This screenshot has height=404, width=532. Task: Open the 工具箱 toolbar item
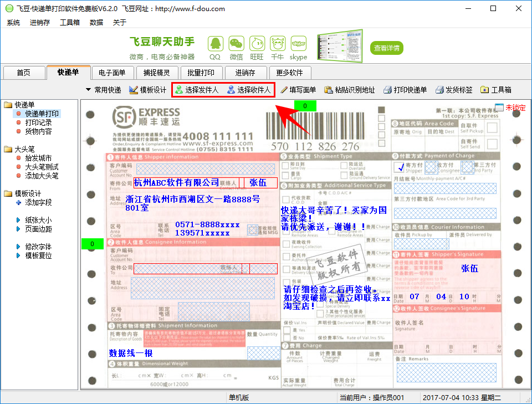coord(496,90)
